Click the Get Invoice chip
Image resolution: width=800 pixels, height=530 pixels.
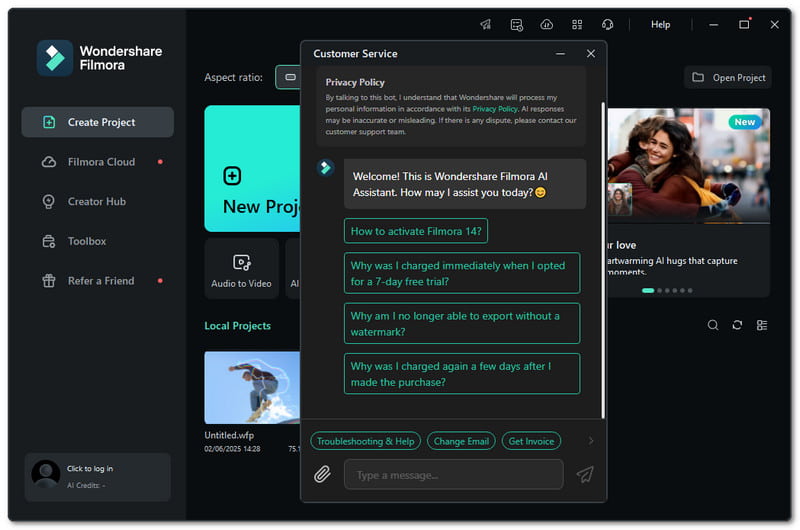click(x=531, y=441)
